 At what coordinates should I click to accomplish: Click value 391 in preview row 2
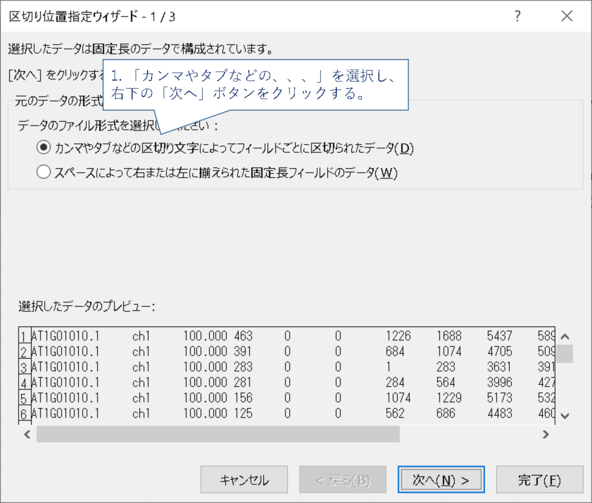242,352
